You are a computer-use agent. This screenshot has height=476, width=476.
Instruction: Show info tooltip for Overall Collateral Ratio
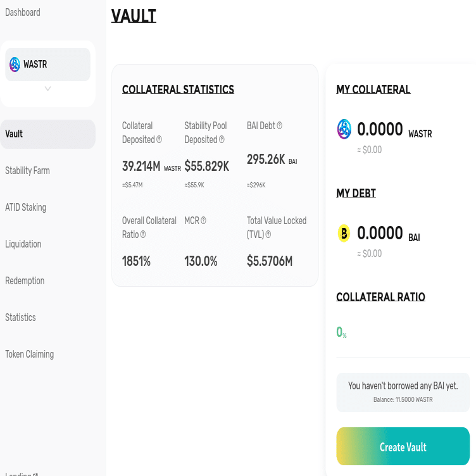click(143, 235)
